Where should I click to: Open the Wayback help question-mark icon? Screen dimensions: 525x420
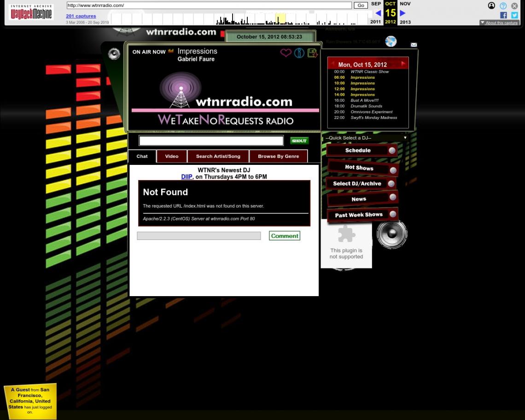click(x=503, y=6)
